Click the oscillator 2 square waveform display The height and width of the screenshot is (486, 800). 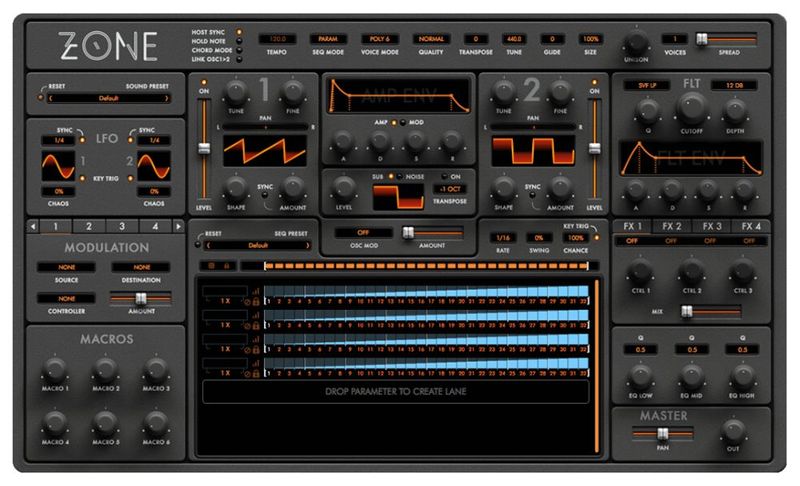point(532,150)
